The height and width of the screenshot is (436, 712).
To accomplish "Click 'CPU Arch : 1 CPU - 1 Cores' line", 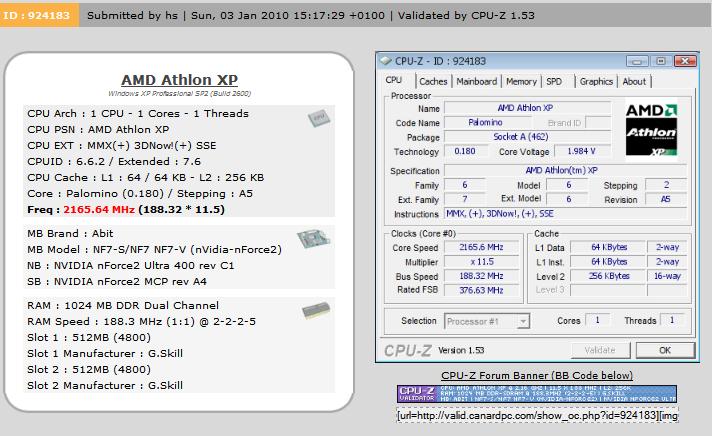I will coord(138,114).
